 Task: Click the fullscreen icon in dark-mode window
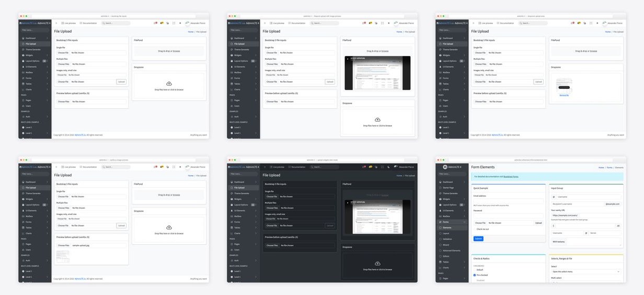click(x=382, y=167)
